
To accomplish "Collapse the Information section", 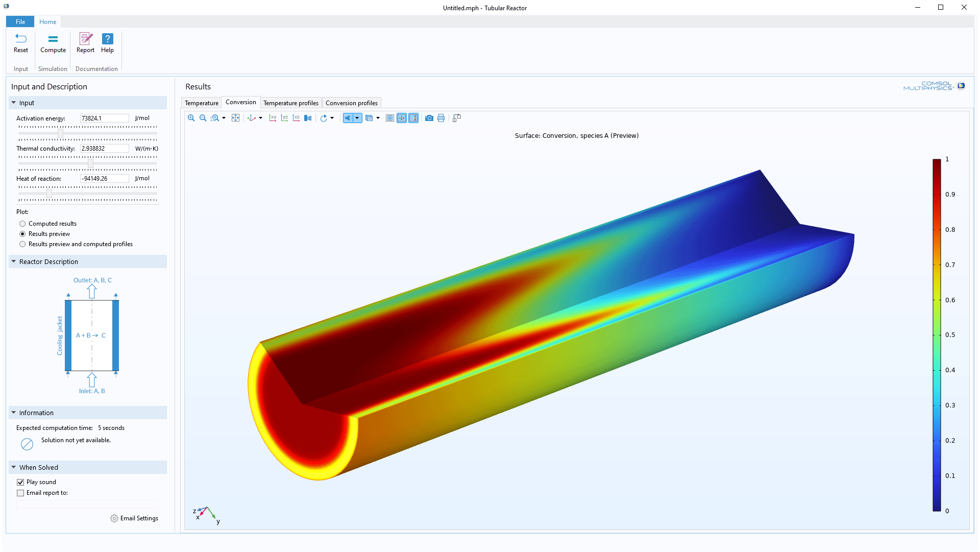I will click(x=14, y=413).
